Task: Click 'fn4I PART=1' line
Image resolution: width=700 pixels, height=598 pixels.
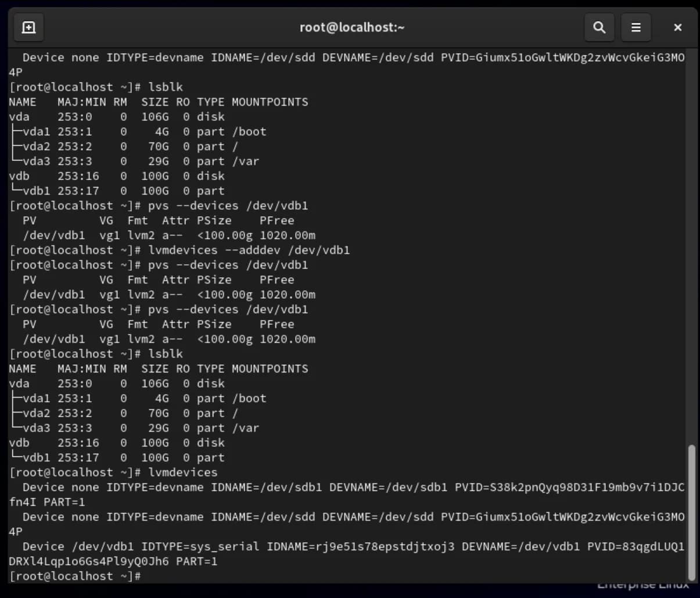Action: click(x=47, y=502)
